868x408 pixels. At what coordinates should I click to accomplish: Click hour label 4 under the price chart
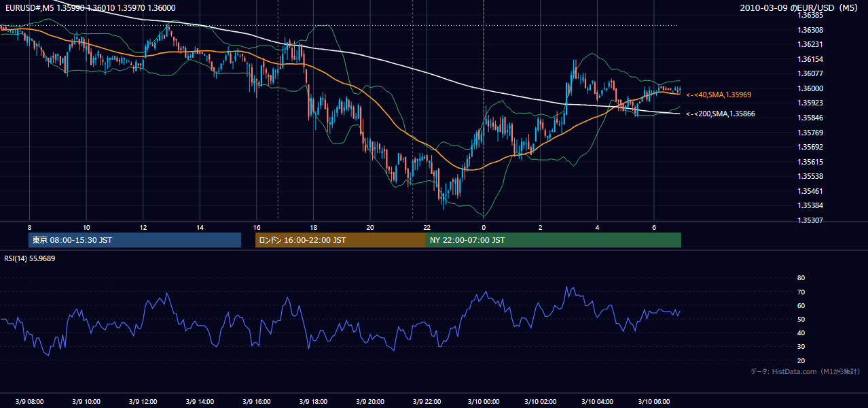[x=597, y=227]
